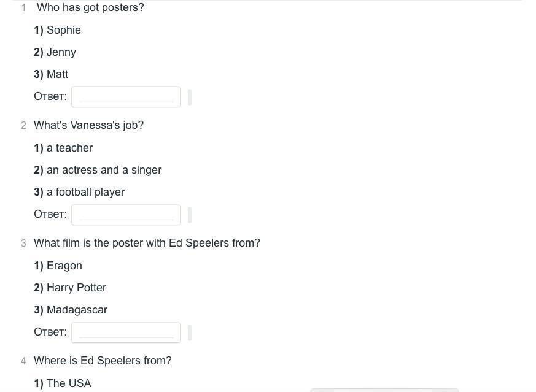Click the grey marker beside question 3 answer field

tap(190, 332)
